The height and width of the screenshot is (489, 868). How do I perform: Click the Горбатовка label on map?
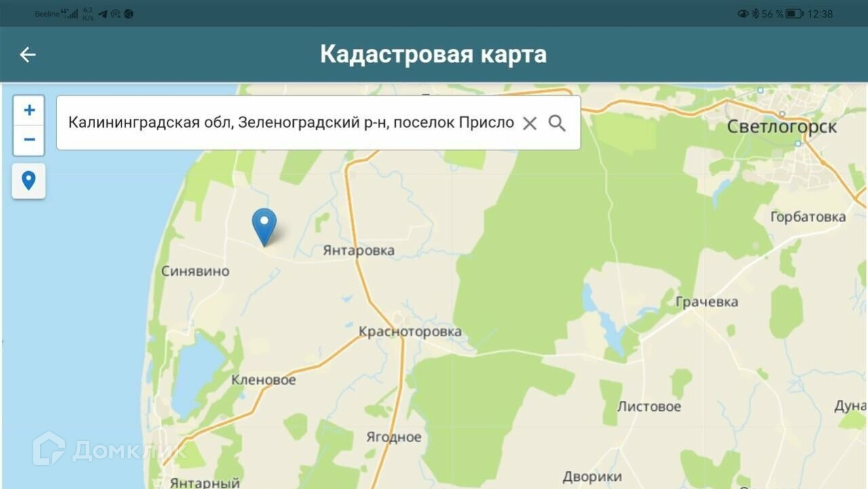808,217
